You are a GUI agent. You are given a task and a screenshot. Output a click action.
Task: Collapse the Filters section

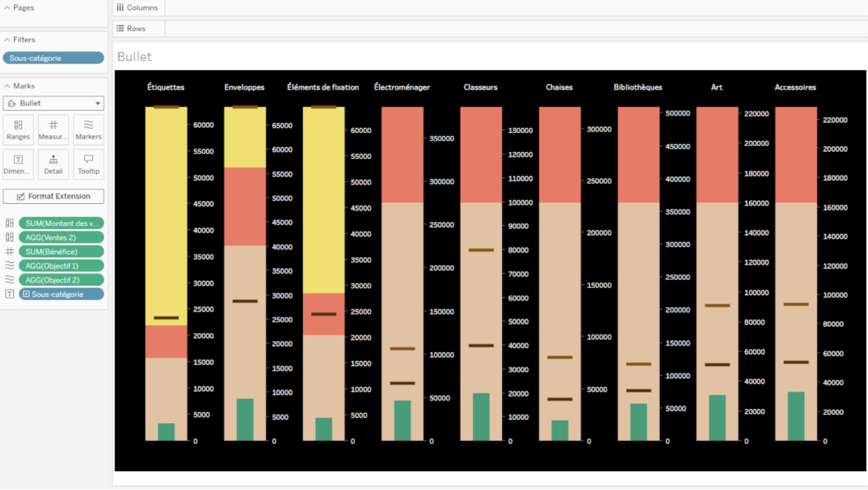[7, 40]
